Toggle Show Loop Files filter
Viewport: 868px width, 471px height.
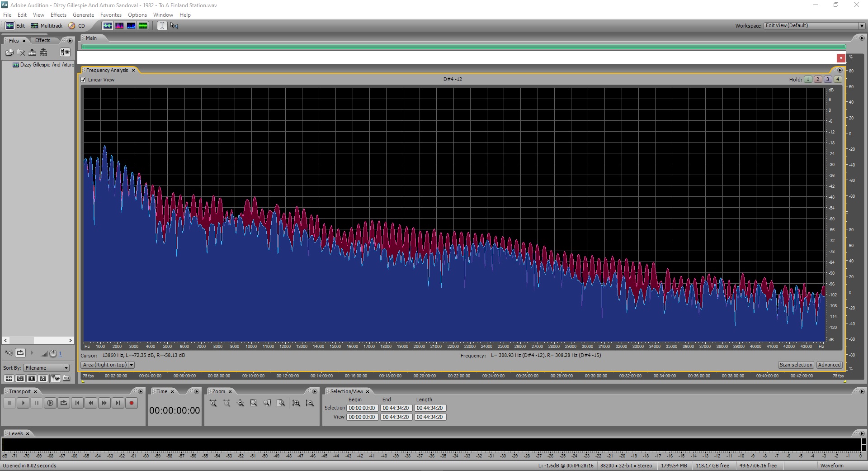(x=20, y=378)
